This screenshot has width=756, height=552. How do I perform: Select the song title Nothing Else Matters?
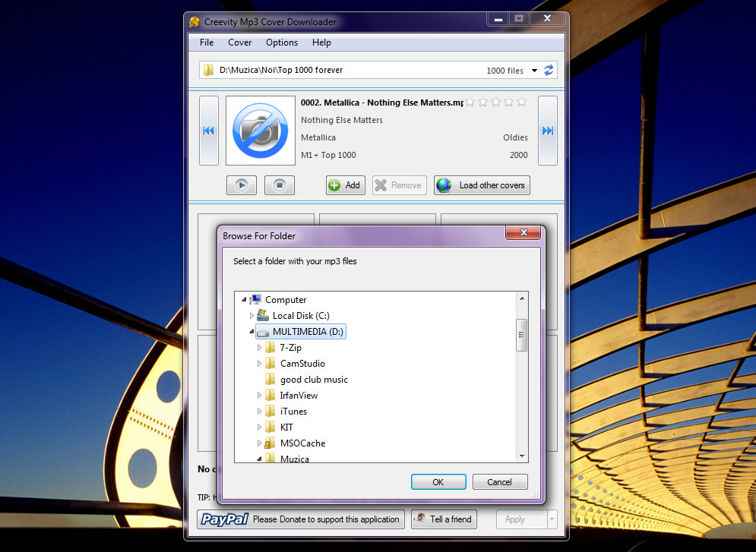[x=342, y=120]
